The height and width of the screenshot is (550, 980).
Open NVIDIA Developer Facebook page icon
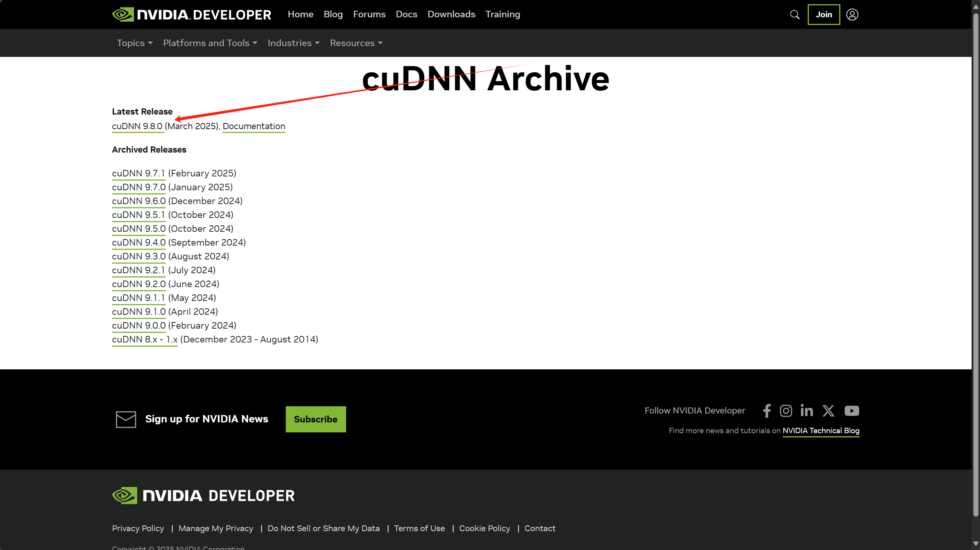[767, 411]
